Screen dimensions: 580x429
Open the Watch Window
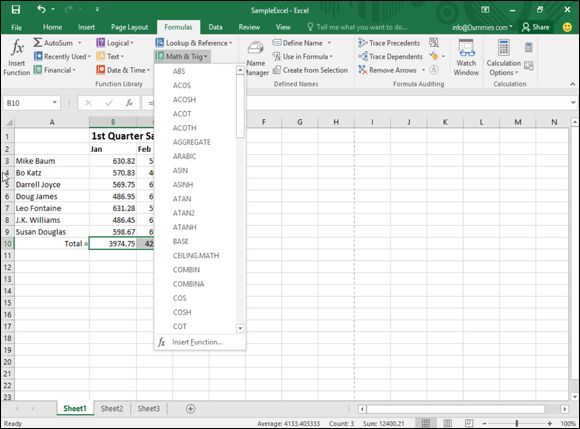[x=466, y=57]
